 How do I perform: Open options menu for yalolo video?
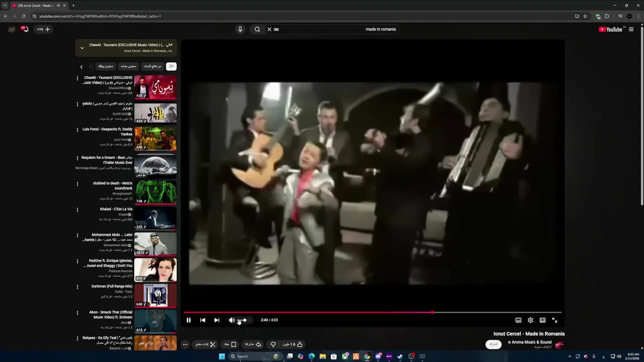click(x=77, y=105)
